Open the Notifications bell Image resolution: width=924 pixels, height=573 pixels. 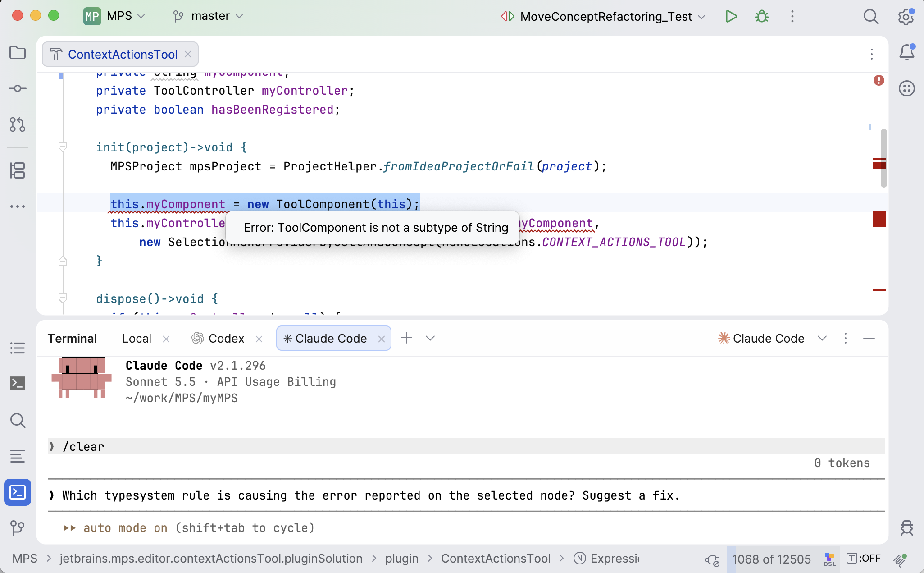pyautogui.click(x=907, y=52)
